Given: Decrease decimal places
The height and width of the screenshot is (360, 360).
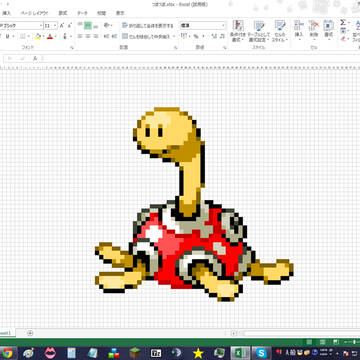Looking at the screenshot, I should coord(222,36).
